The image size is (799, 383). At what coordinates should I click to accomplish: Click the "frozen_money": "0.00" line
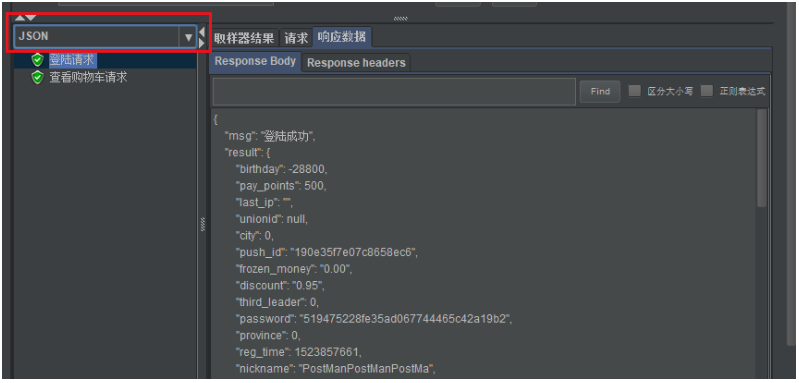click(x=294, y=269)
